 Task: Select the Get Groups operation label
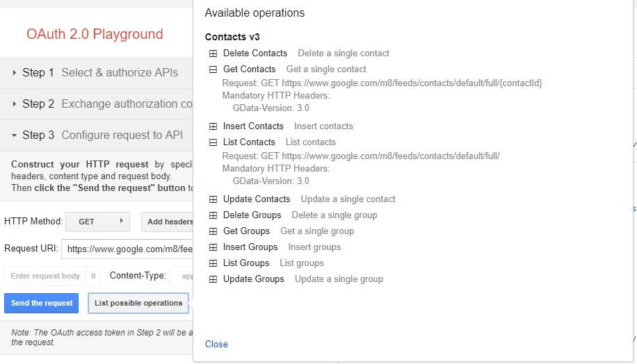click(x=246, y=231)
